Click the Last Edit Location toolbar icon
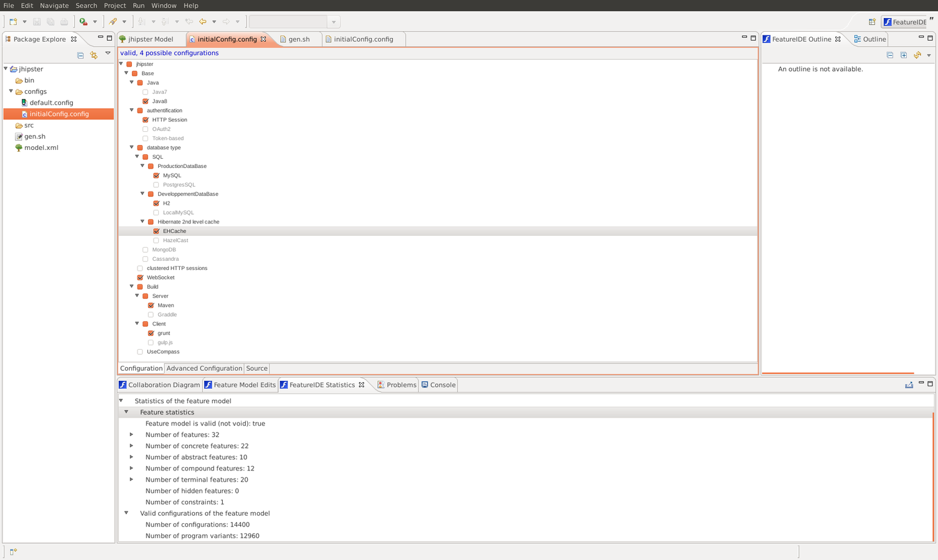The height and width of the screenshot is (560, 938). (189, 22)
